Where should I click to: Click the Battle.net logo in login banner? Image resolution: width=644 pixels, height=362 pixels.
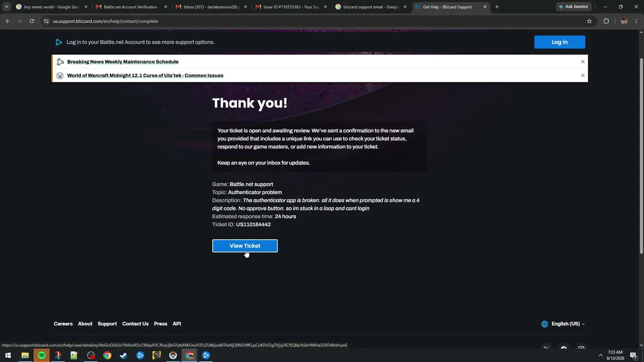tap(59, 42)
